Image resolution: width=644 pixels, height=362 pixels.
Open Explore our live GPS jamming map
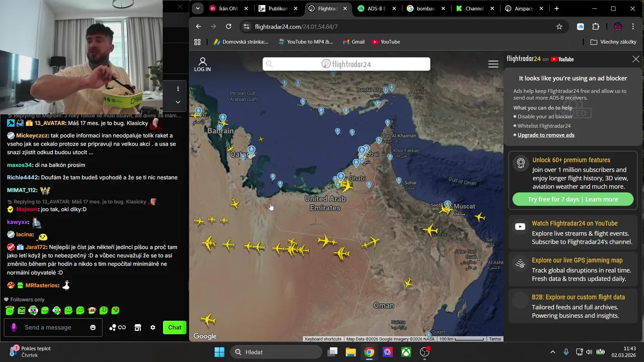573,269
